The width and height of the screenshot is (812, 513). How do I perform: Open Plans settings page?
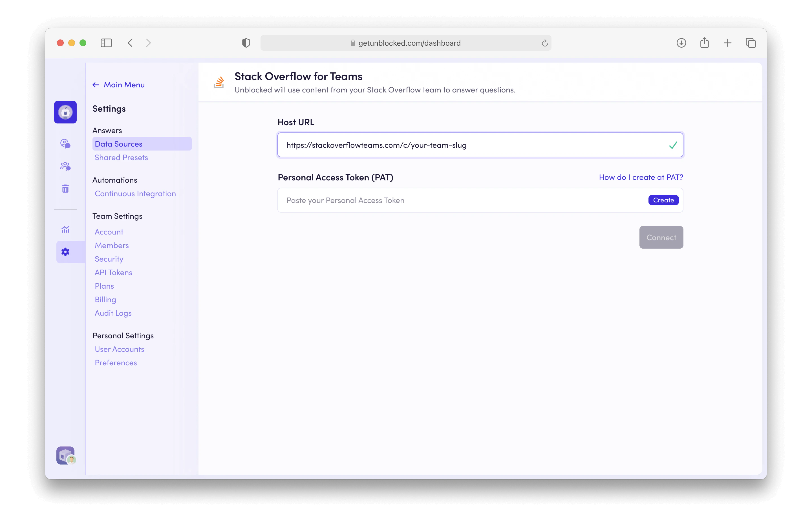pyautogui.click(x=104, y=286)
